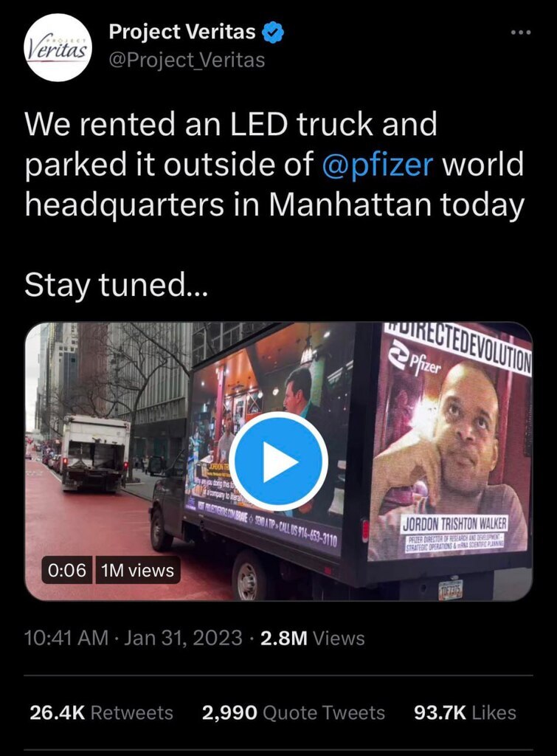View the 2.8M Views analytics
Screen dimensions: 557x756
pos(312,638)
